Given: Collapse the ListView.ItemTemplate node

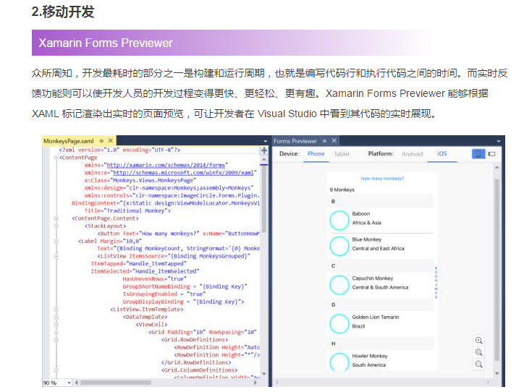Looking at the screenshot, I should (56, 310).
